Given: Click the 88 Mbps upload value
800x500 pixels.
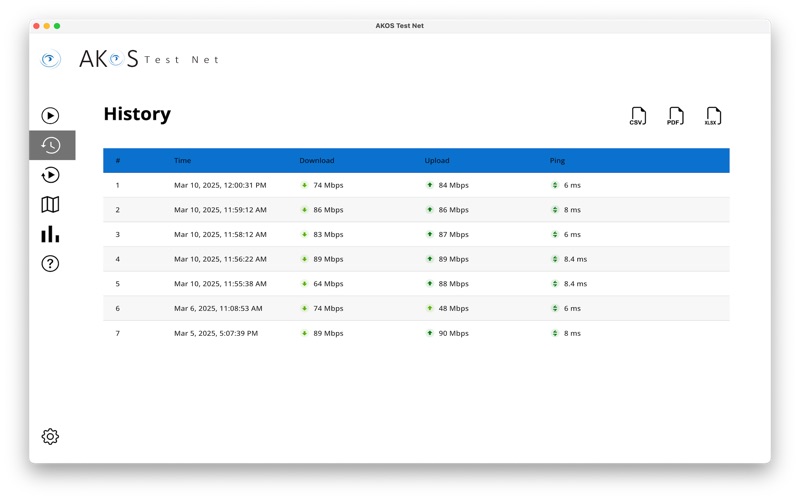Looking at the screenshot, I should click(x=454, y=284).
